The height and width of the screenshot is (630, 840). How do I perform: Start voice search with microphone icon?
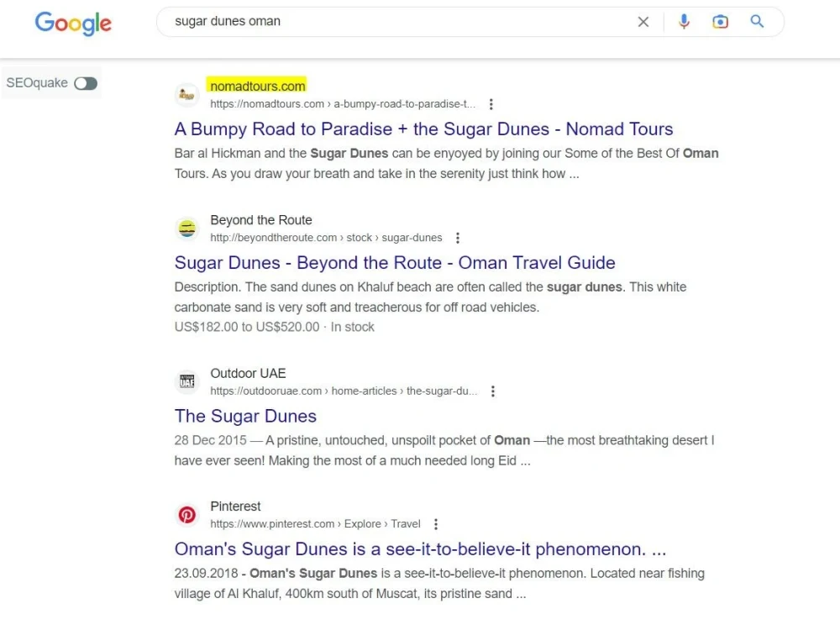tap(684, 22)
